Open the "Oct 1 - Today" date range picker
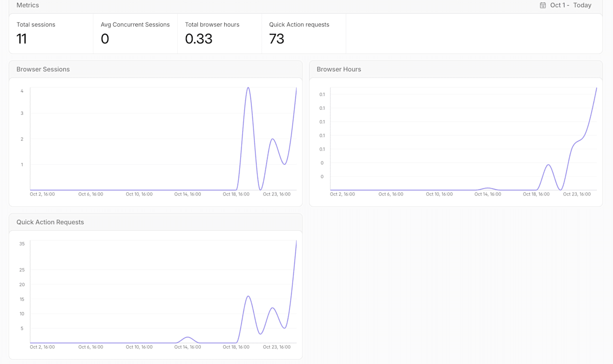The width and height of the screenshot is (613, 364). (x=565, y=5)
